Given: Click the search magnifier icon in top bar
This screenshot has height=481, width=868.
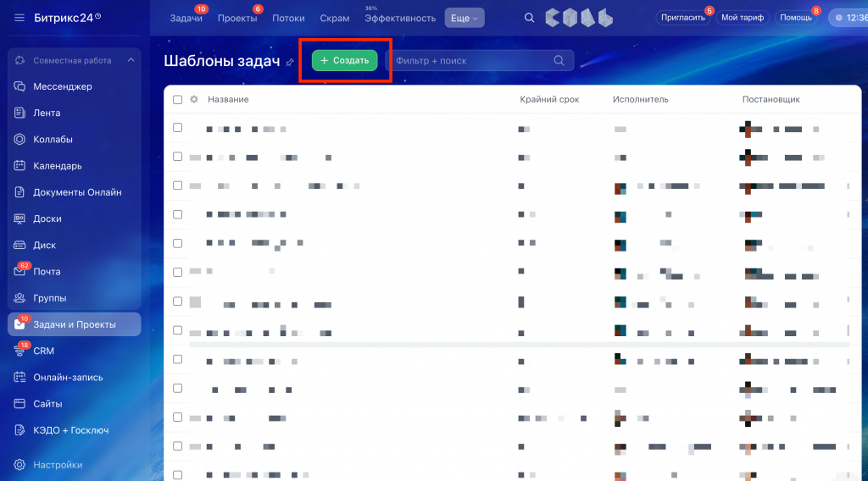Looking at the screenshot, I should coord(530,18).
